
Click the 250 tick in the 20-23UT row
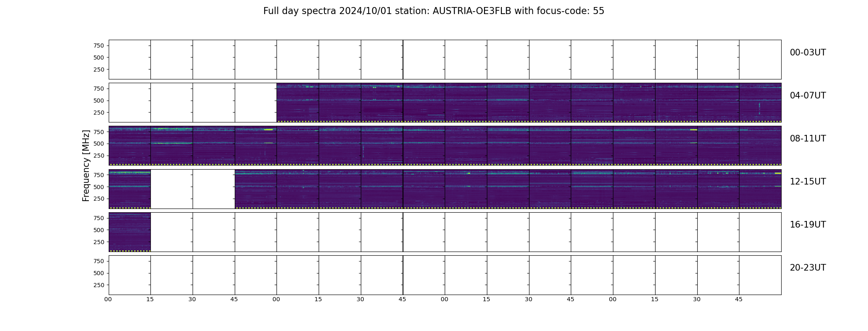point(99,285)
